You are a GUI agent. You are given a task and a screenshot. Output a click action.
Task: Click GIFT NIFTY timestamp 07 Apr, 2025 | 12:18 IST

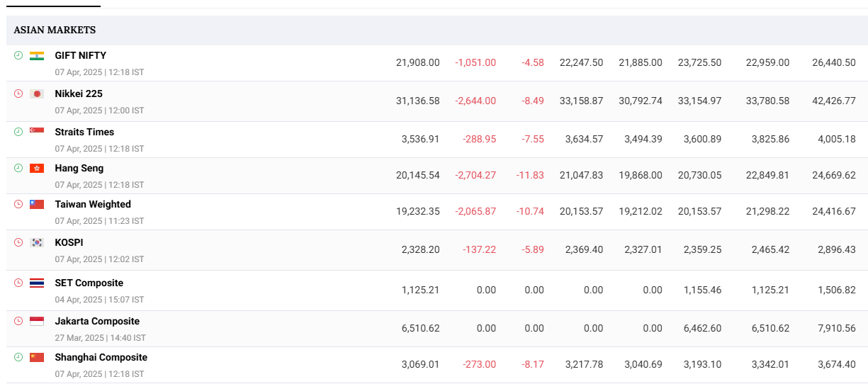click(99, 72)
